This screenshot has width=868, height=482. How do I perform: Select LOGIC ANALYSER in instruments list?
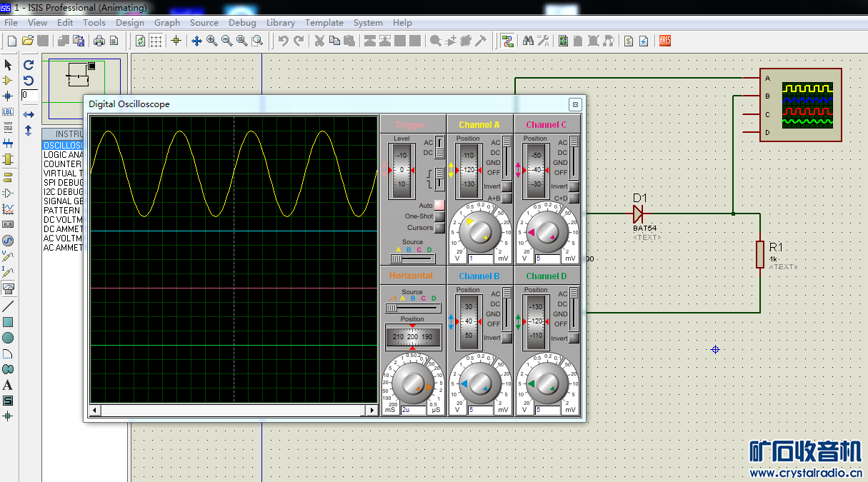coord(63,155)
